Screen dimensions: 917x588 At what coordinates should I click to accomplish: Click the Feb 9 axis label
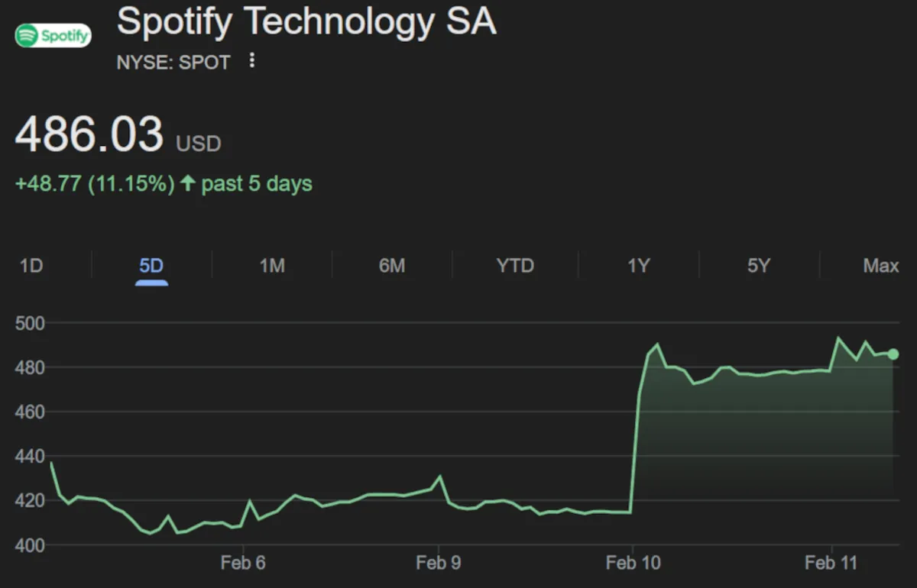(x=439, y=564)
